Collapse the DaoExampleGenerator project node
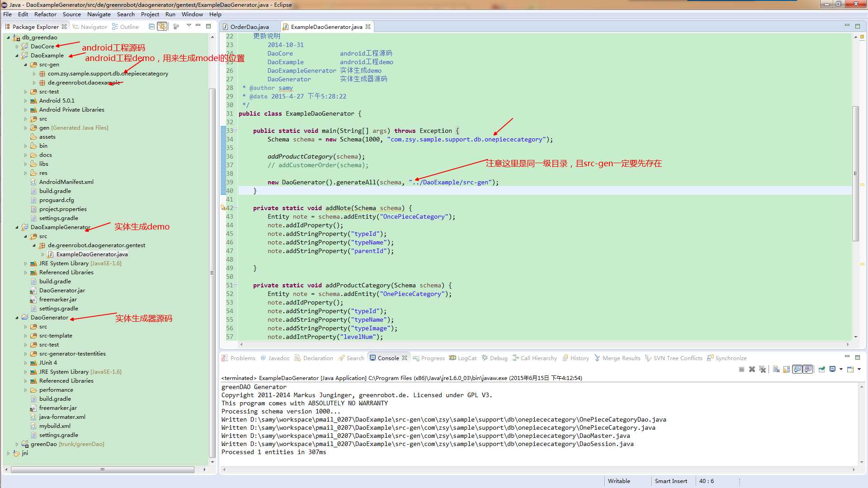This screenshot has width=868, height=488. click(x=17, y=227)
